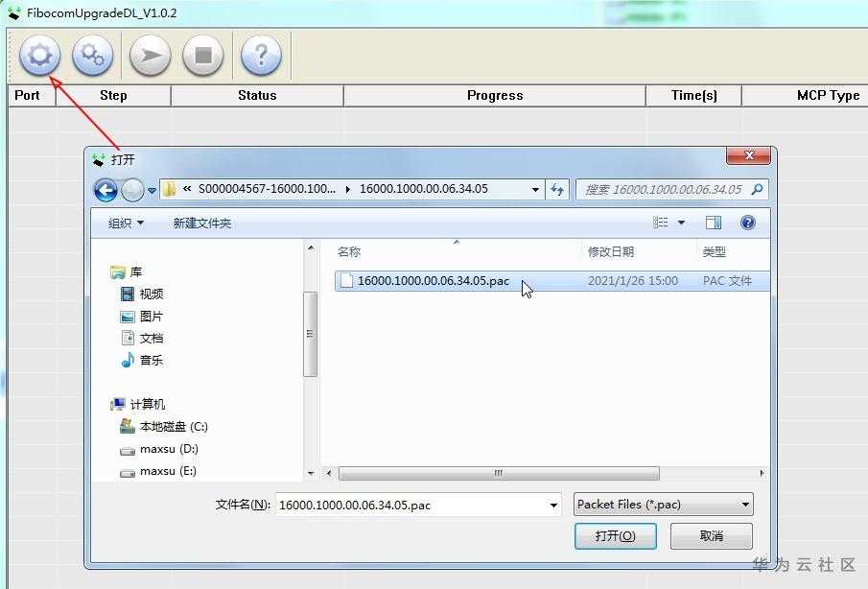Click the navigation pane scroll down arrow
This screenshot has width=868, height=589.
(x=311, y=473)
